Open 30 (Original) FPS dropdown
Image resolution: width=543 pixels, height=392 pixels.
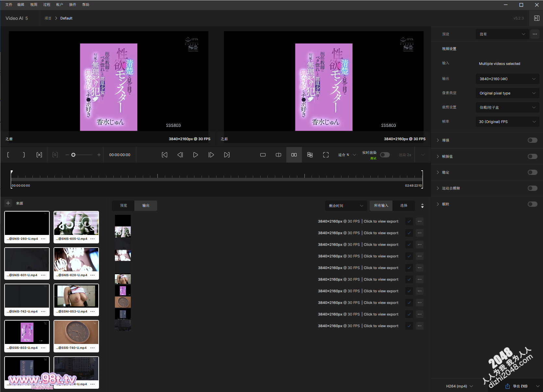coord(508,122)
